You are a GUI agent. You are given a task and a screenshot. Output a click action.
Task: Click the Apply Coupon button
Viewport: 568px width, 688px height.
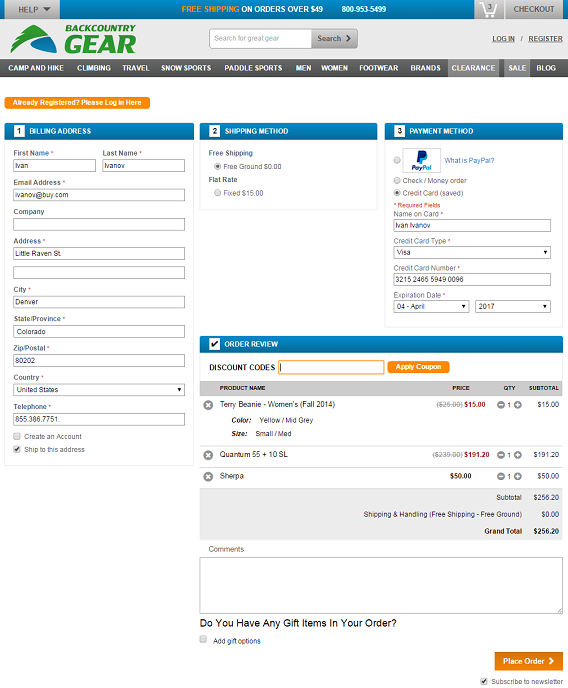(x=418, y=367)
